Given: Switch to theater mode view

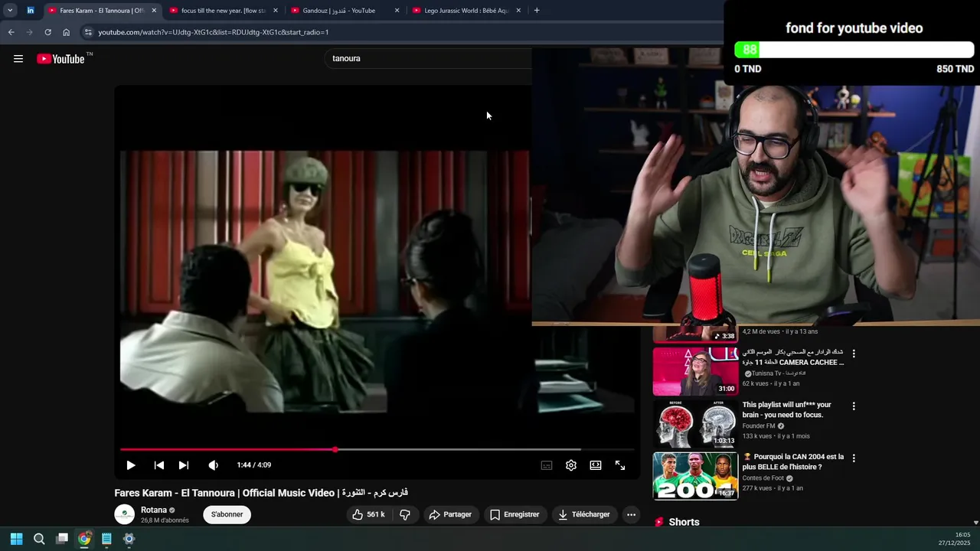Looking at the screenshot, I should tap(596, 465).
